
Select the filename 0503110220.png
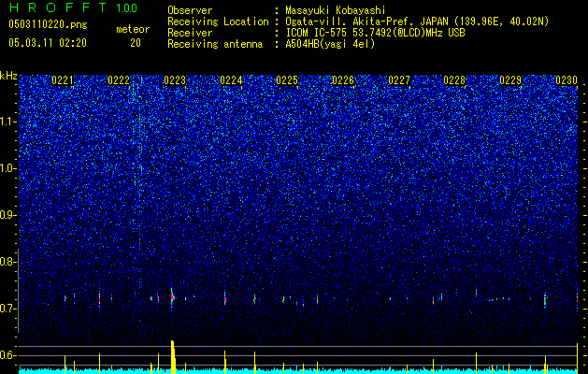click(x=48, y=24)
